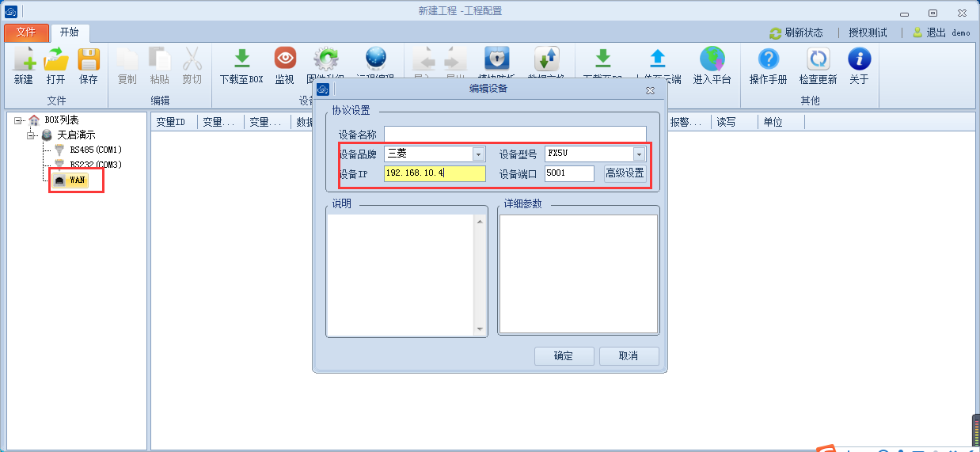Viewport: 980px width, 452px height.
Task: Click the 设备端口 (port) field
Action: (x=569, y=173)
